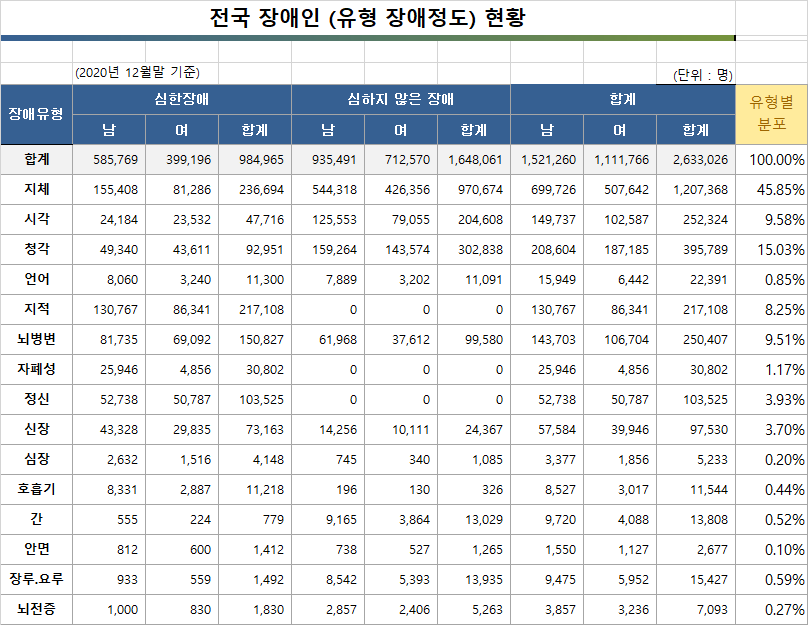Select the 9.51% cell
This screenshot has height=625, width=808.
point(771,339)
